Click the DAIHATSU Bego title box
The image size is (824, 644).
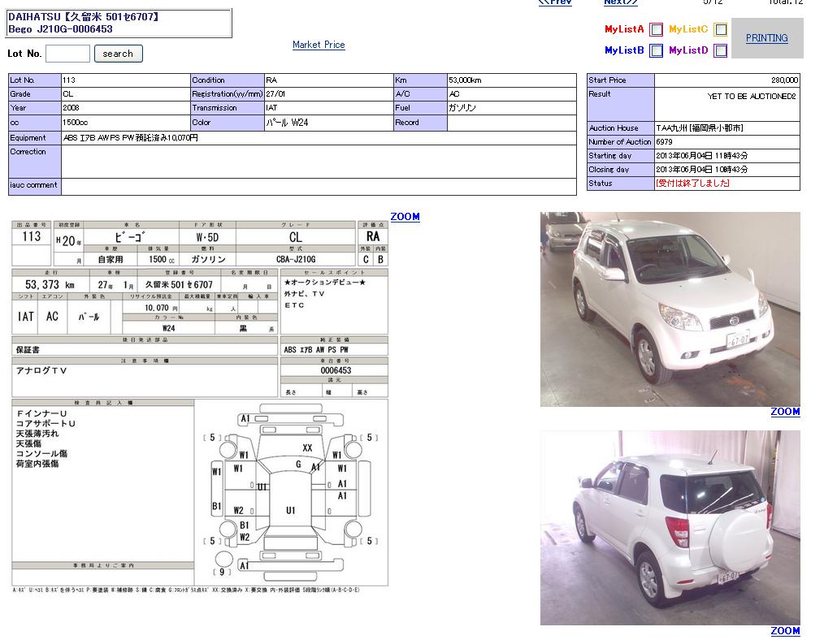click(119, 23)
